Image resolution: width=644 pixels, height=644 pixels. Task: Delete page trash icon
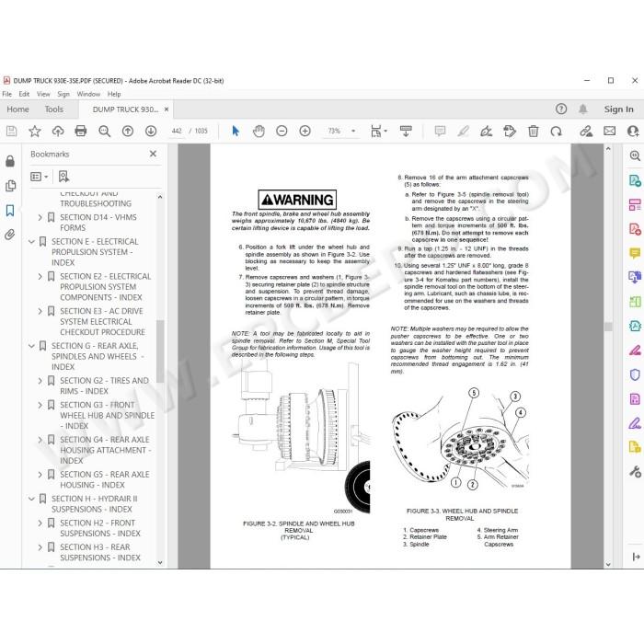pyautogui.click(x=533, y=131)
